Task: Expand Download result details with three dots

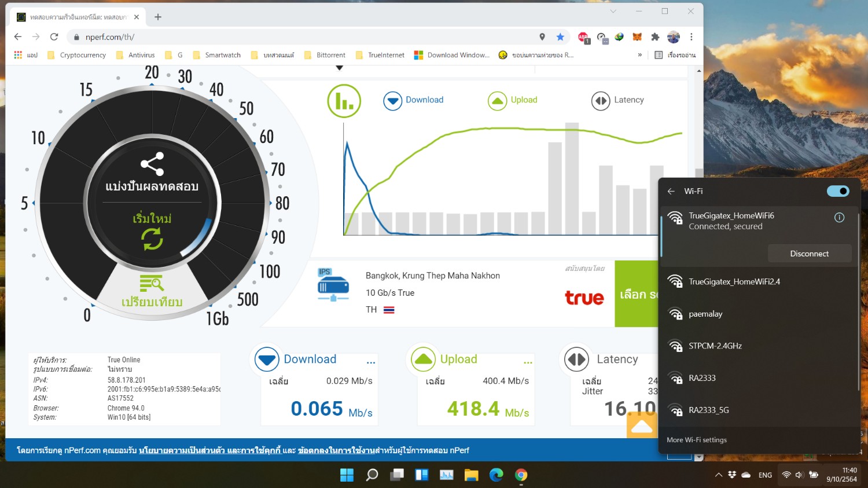Action: [371, 363]
